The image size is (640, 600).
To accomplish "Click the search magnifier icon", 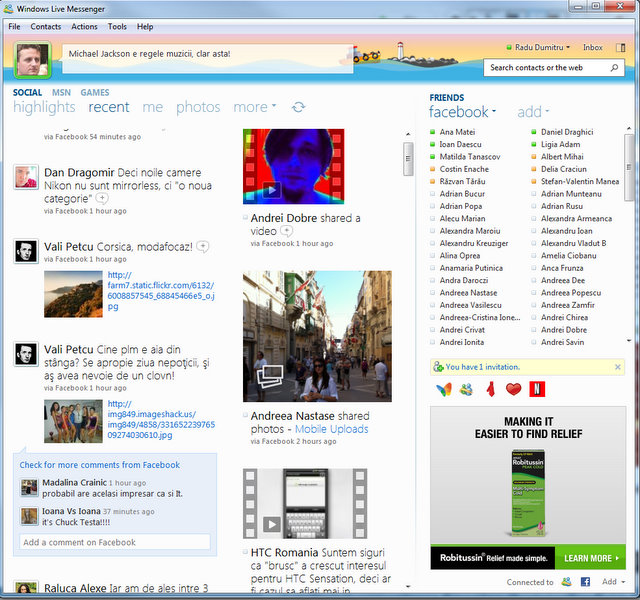I will pyautogui.click(x=614, y=68).
